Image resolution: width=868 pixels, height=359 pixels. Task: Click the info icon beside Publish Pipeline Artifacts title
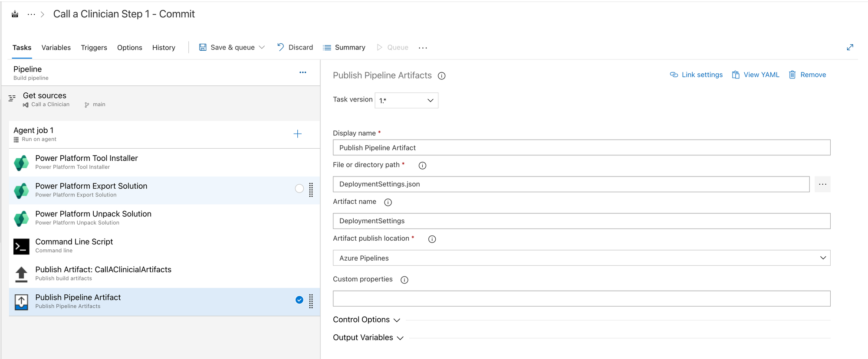click(x=441, y=76)
